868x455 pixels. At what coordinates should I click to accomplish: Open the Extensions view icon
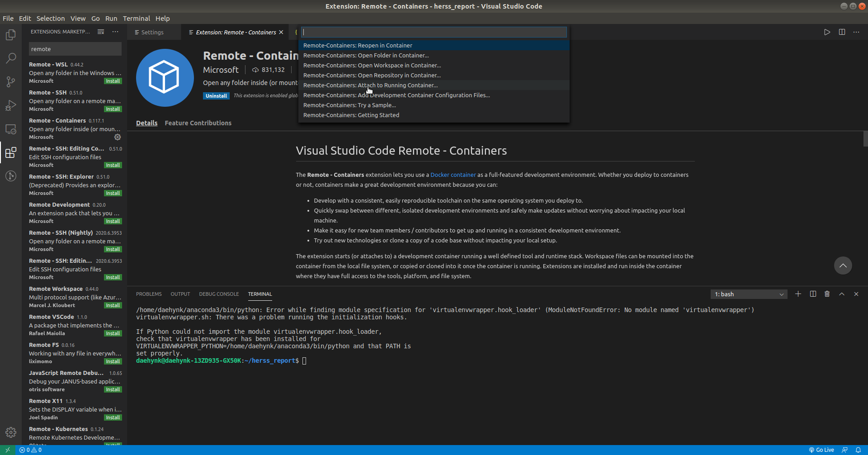click(x=11, y=152)
